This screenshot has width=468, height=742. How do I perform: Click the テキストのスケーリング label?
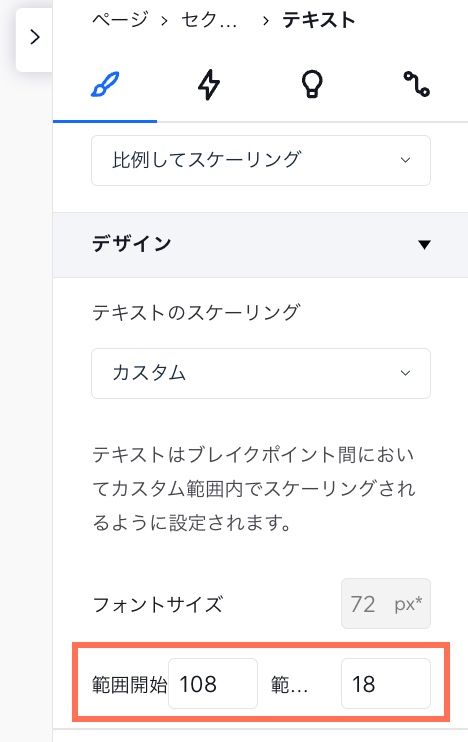[196, 313]
